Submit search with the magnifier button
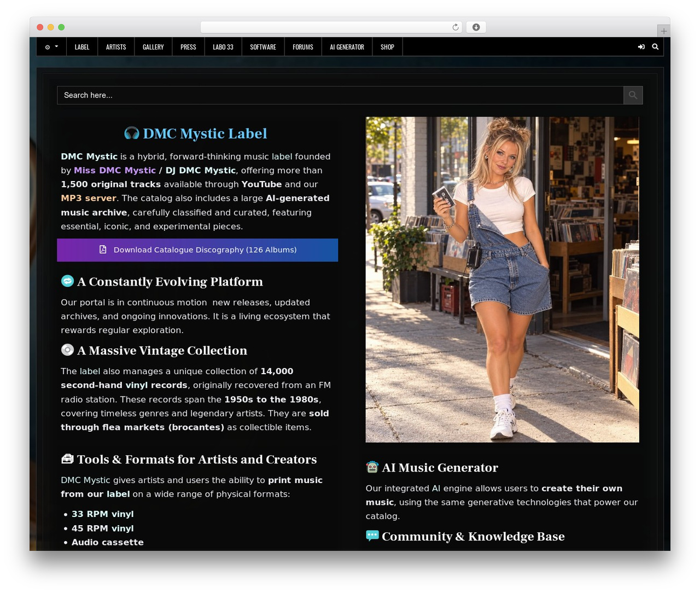This screenshot has height=593, width=700. 633,95
